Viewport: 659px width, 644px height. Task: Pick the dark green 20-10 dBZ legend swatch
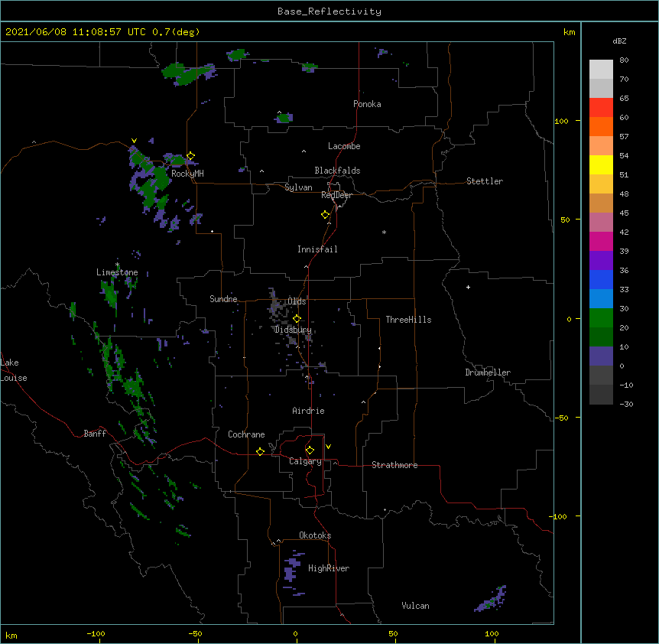click(601, 337)
